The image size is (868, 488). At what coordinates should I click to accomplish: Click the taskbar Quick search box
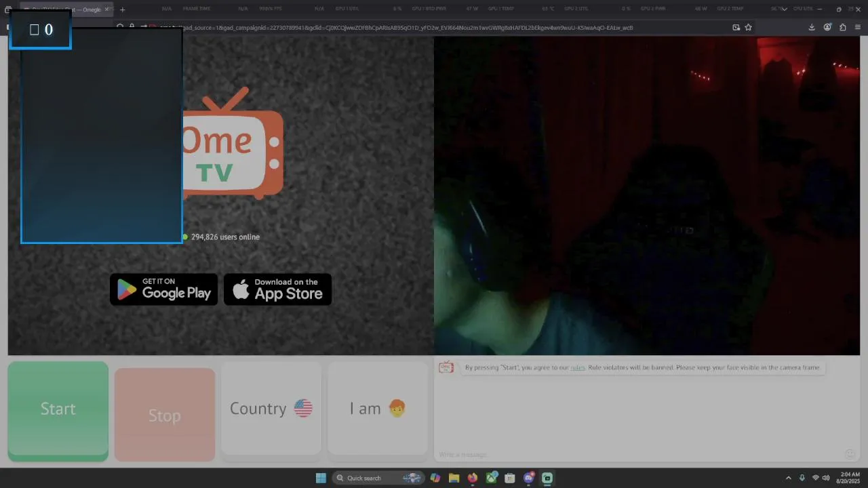[378, 478]
